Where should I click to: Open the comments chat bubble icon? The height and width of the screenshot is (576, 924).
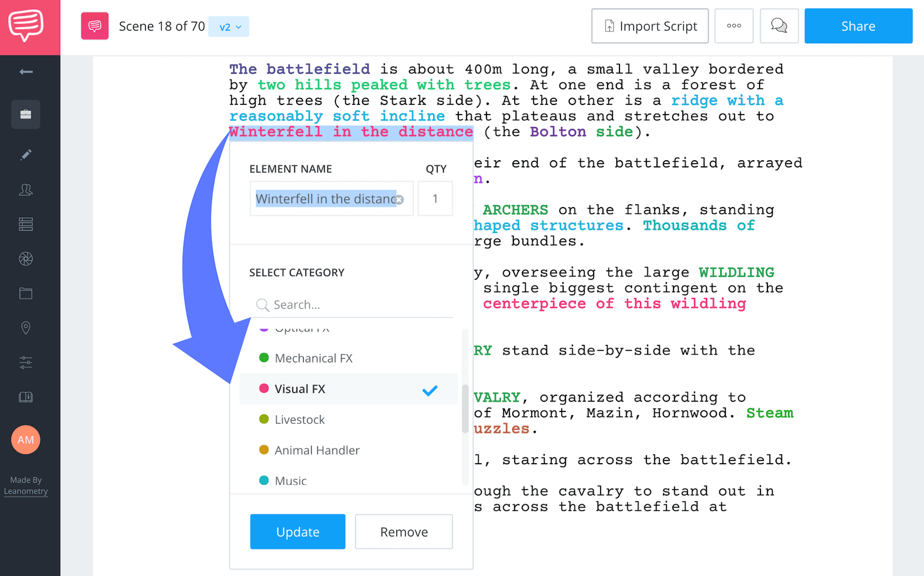[x=779, y=26]
